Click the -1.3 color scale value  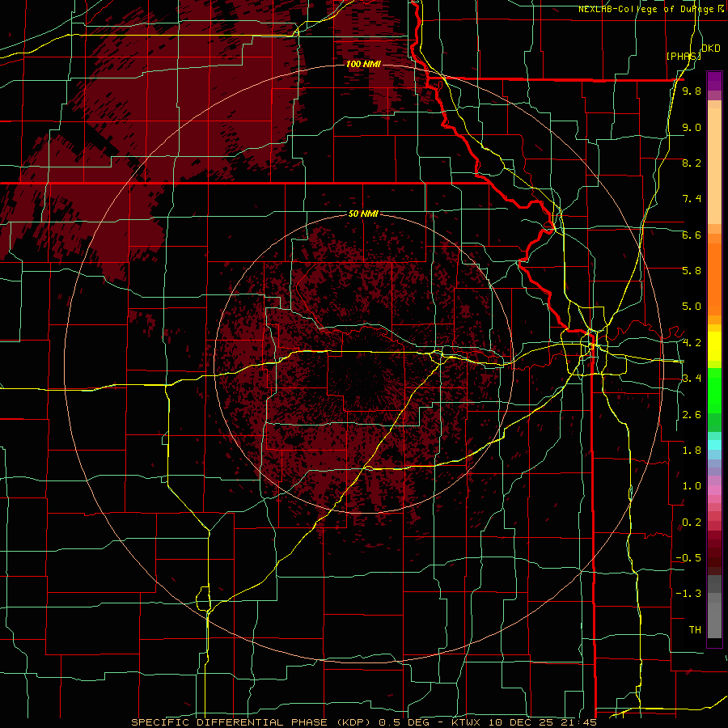[688, 594]
